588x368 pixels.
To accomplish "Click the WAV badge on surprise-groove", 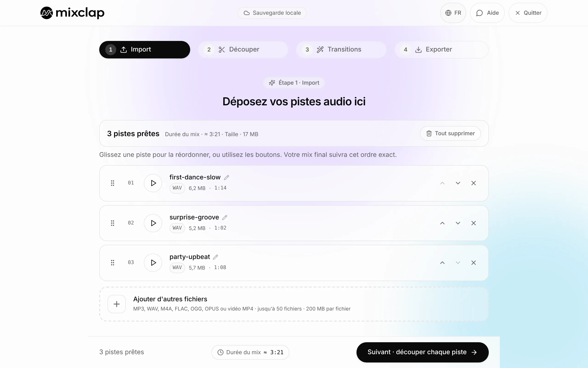I will click(x=177, y=228).
